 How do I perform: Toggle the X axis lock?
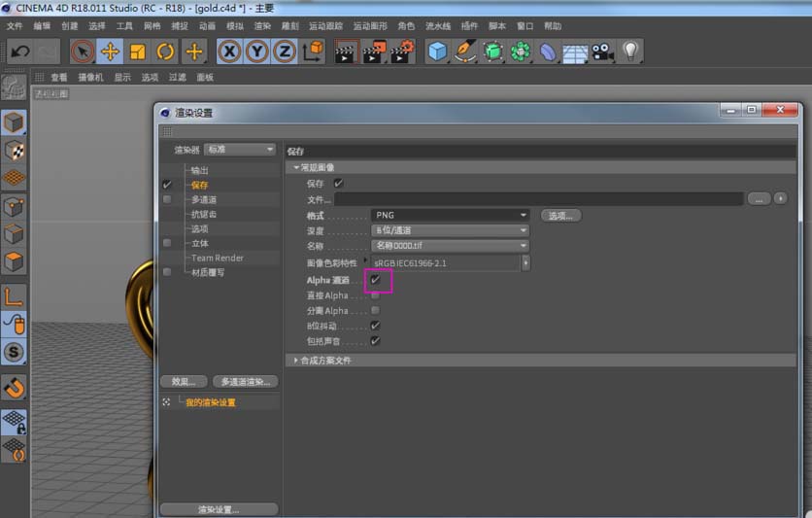pyautogui.click(x=229, y=52)
